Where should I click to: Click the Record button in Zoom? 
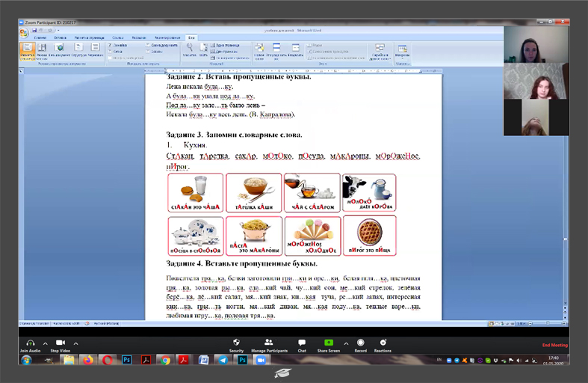[x=360, y=345]
